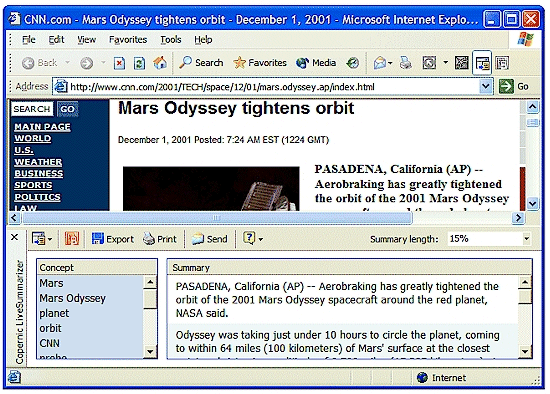The image size is (550, 394).
Task: Click the help question mark icon
Action: pyautogui.click(x=249, y=238)
